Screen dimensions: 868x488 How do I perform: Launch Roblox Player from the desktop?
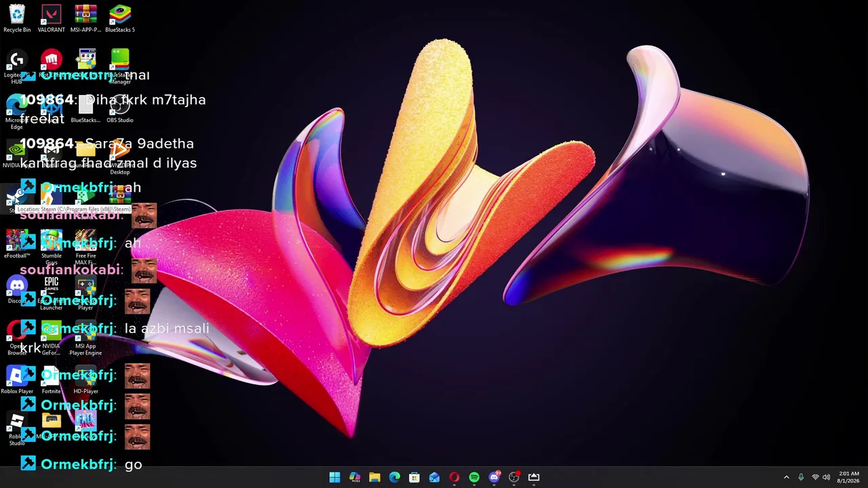click(x=17, y=380)
